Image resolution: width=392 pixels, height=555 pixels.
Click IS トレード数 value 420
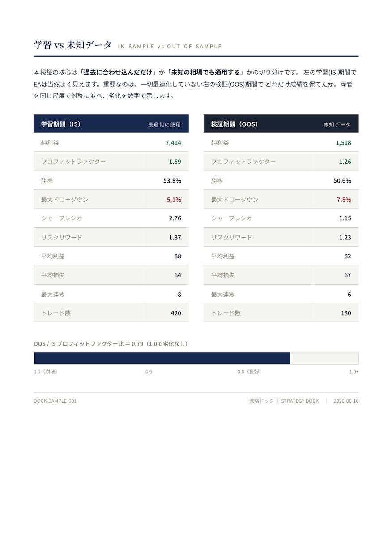point(176,313)
